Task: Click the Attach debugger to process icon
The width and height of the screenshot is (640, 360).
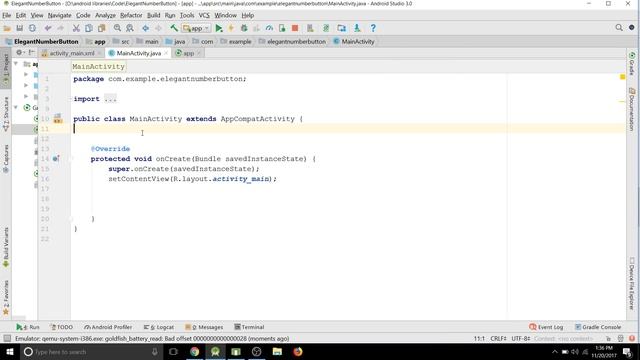Action: click(x=282, y=28)
